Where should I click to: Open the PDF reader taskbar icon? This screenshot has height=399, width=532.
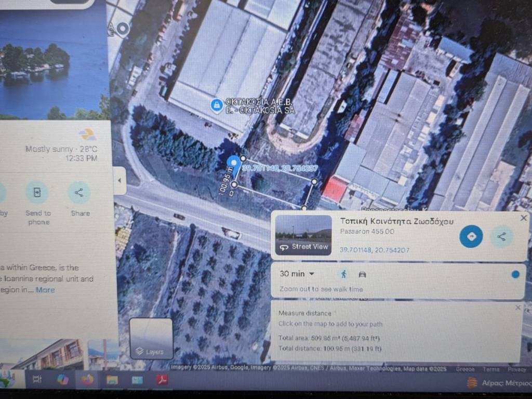(x=162, y=380)
